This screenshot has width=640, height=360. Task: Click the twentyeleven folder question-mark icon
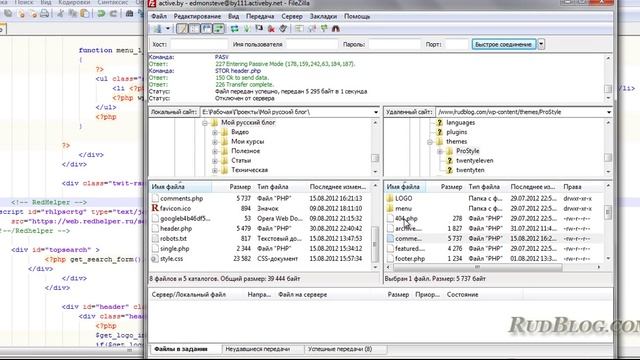click(x=449, y=160)
